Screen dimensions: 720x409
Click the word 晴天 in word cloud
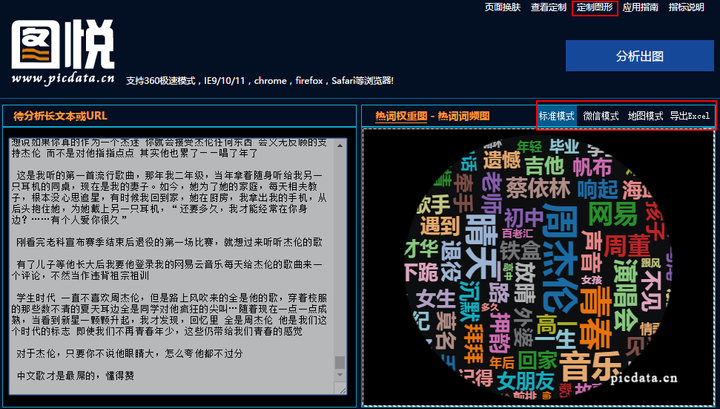coord(481,248)
